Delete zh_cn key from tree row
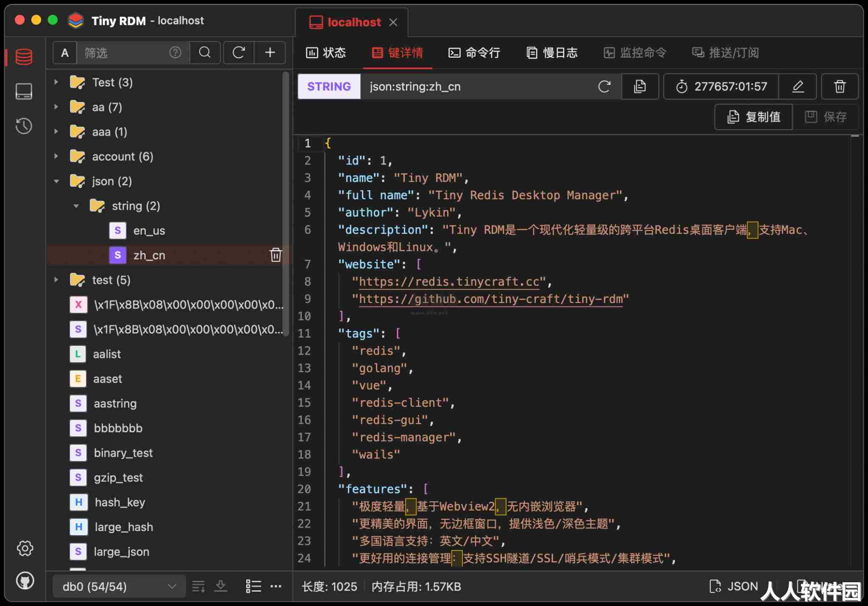868x606 pixels. pyautogui.click(x=276, y=255)
